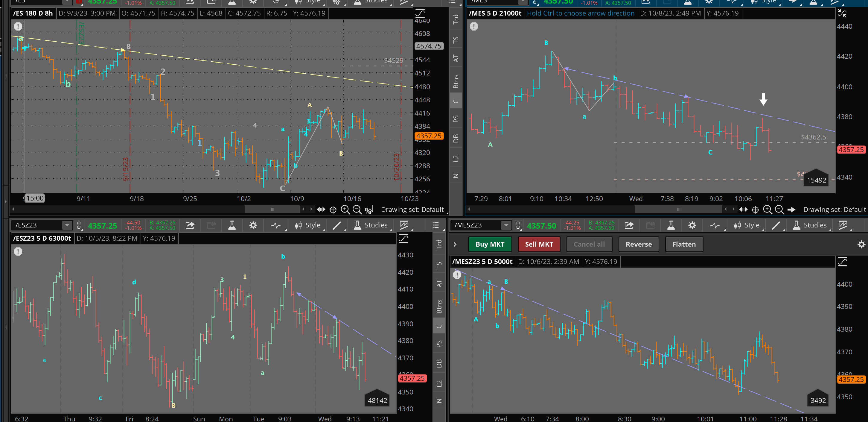Click the price-axis curve icon above the /MESZ23 scale
The height and width of the screenshot is (422, 868).
(x=842, y=262)
